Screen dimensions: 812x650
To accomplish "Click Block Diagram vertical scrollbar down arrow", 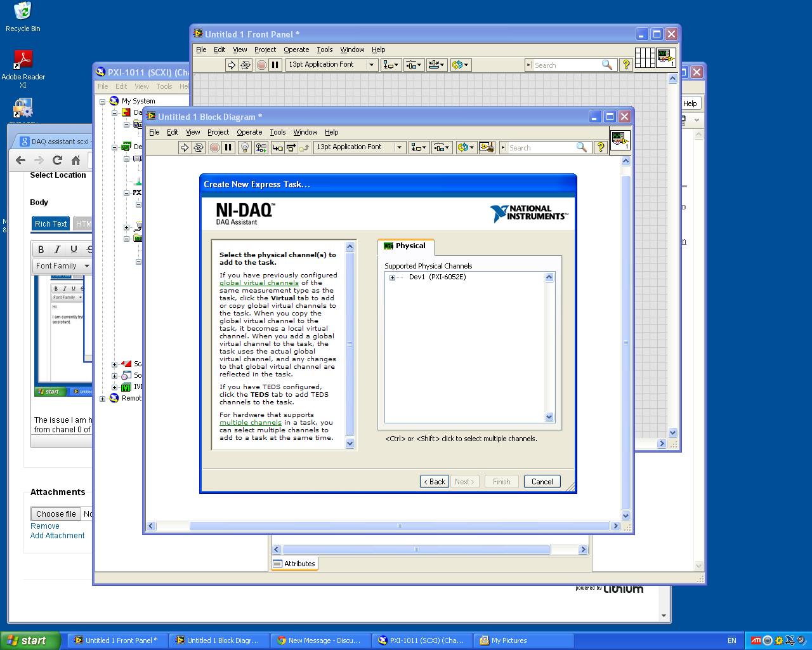I will click(x=625, y=515).
